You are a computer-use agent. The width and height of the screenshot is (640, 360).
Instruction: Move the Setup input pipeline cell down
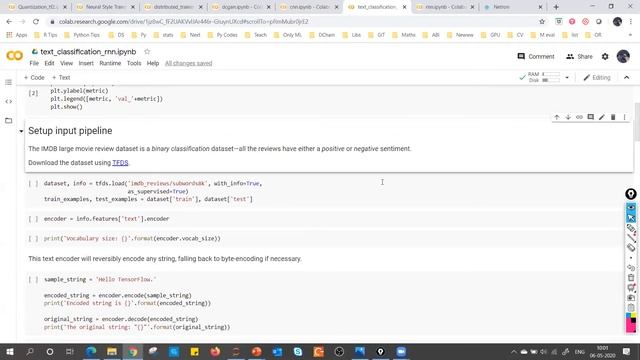[568, 117]
